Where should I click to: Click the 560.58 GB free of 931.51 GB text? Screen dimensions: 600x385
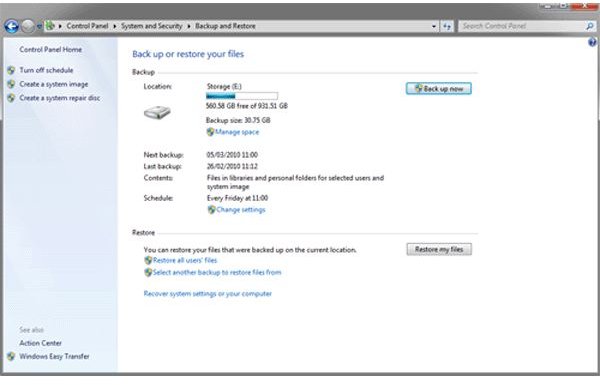(247, 106)
